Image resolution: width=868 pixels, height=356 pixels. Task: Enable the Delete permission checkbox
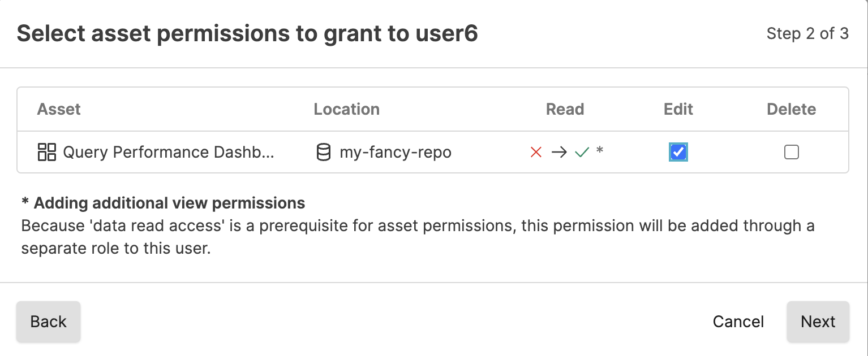coord(792,151)
